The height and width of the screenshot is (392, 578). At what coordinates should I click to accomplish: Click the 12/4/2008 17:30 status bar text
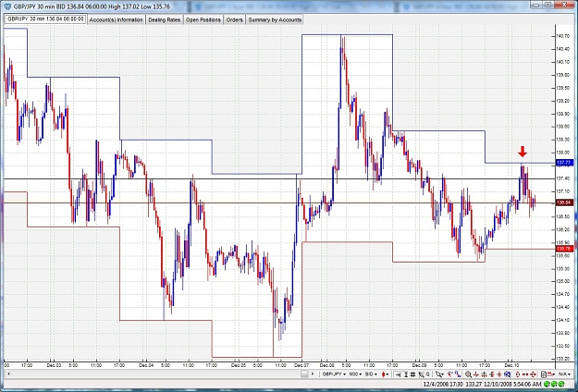click(x=443, y=385)
